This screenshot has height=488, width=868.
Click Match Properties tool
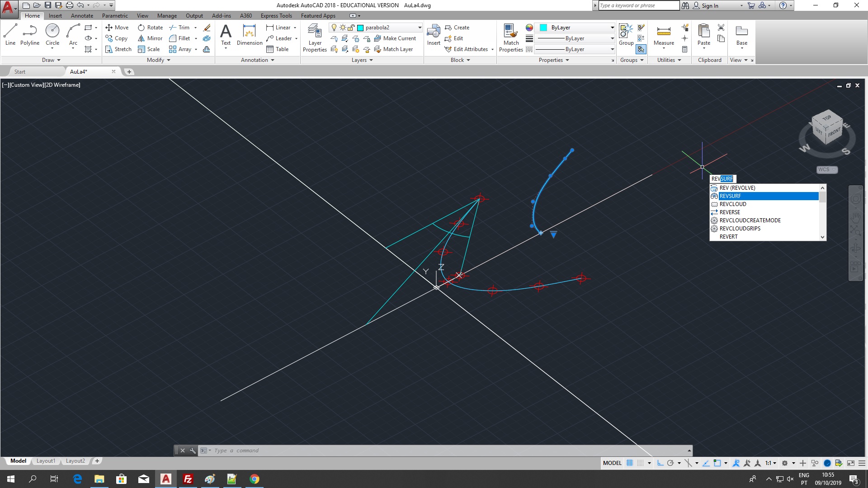(511, 38)
